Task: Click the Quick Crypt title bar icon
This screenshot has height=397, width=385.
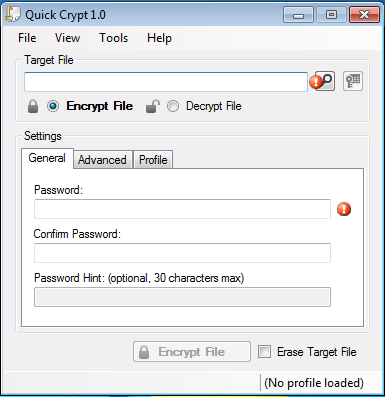Action: click(x=13, y=14)
